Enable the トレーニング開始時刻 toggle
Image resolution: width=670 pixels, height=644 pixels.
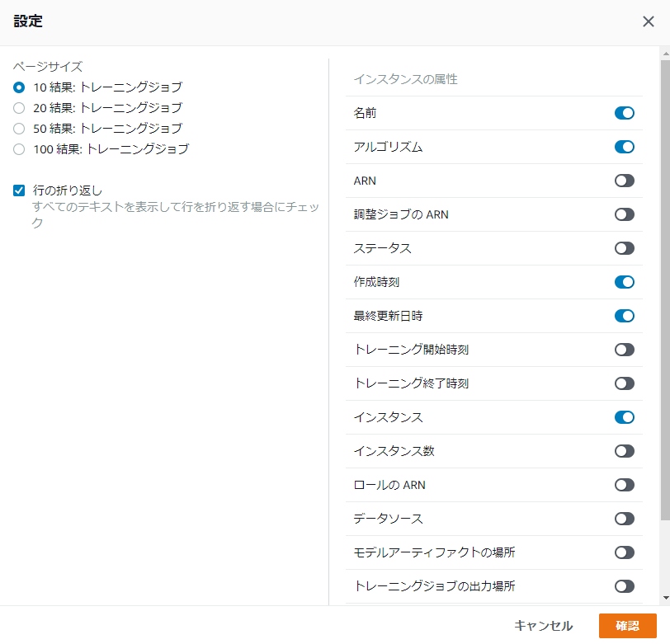point(625,350)
